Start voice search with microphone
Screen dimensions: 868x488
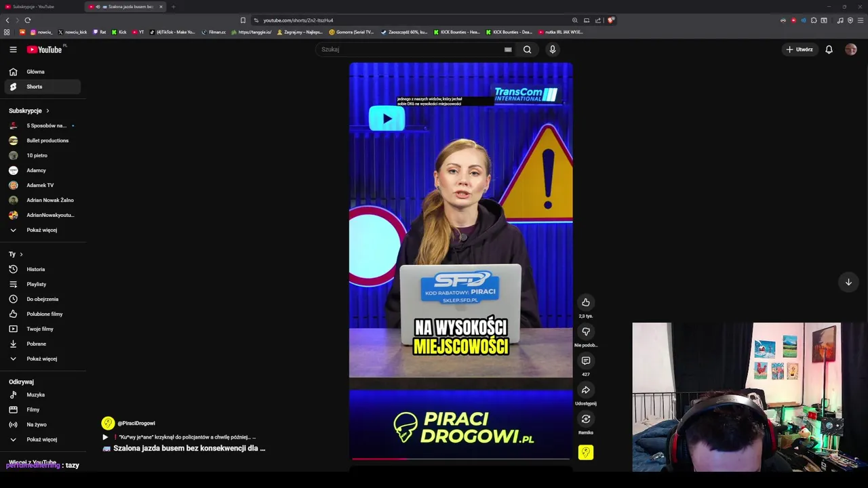[553, 49]
